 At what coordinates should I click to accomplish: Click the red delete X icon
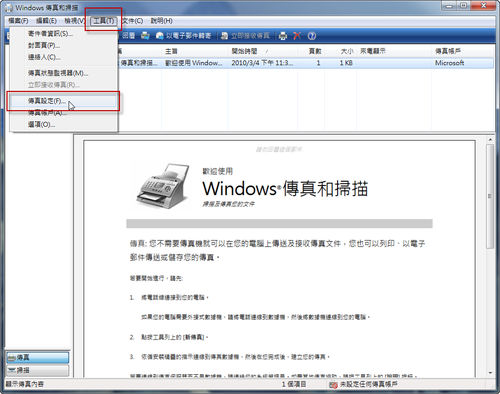pos(297,36)
